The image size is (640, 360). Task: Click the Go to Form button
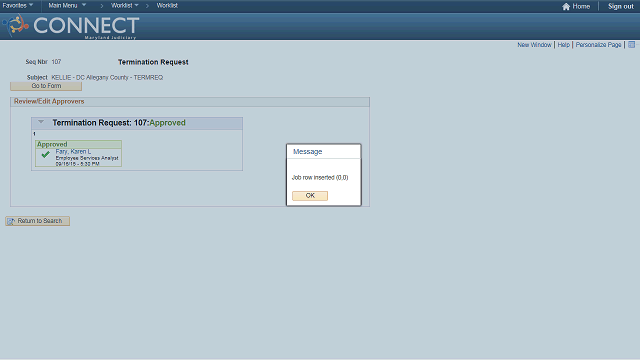pyautogui.click(x=46, y=86)
